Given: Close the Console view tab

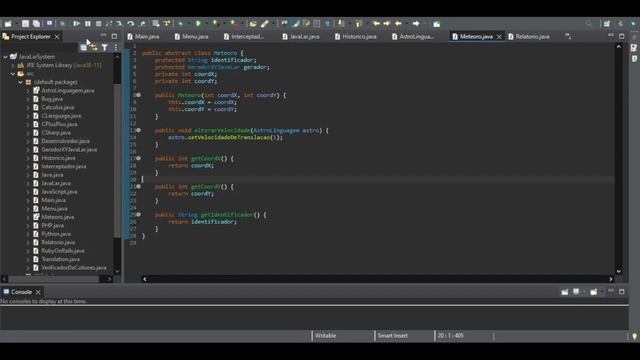Looking at the screenshot, I should tap(38, 292).
